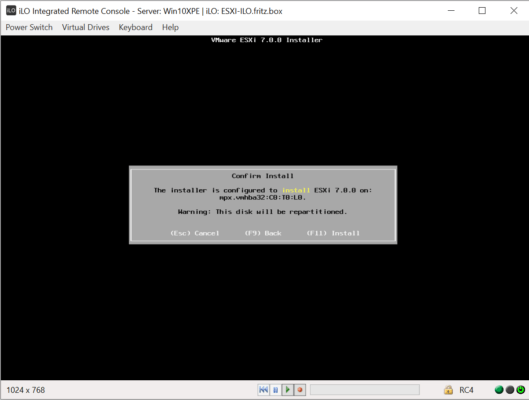Viewport: 529px width, 400px height.
Task: Open the Power Switch menu
Action: tap(29, 27)
